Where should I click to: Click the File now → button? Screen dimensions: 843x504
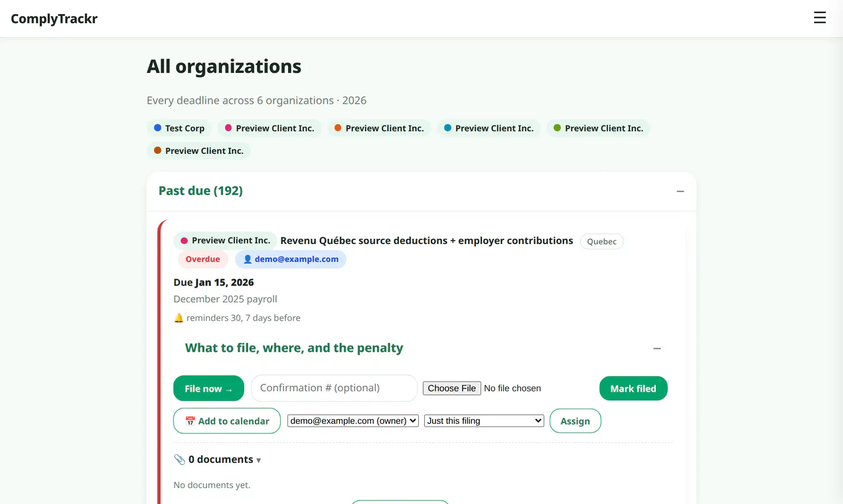click(x=208, y=389)
